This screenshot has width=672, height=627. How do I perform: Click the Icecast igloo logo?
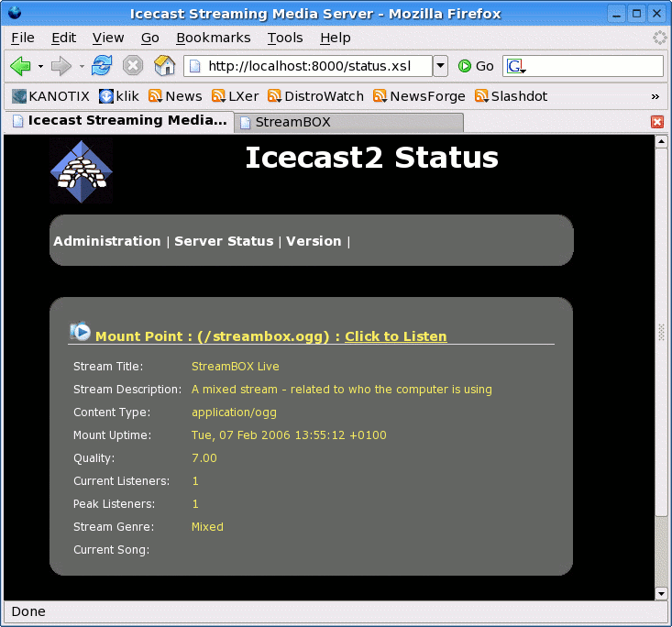(x=81, y=171)
